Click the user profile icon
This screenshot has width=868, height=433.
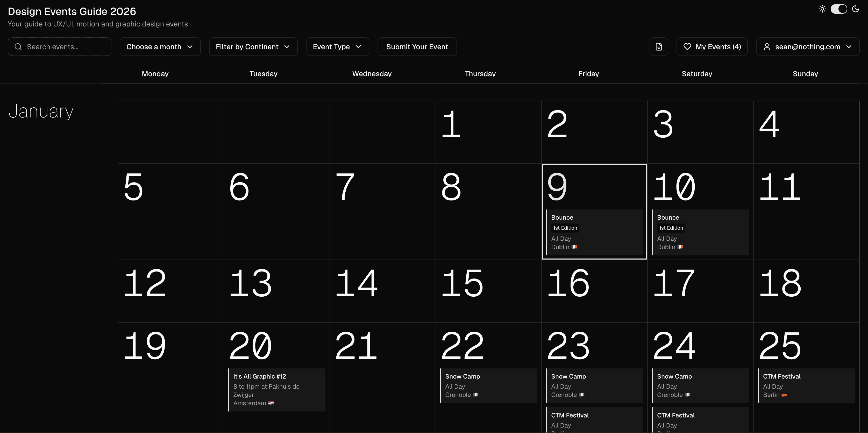click(767, 46)
